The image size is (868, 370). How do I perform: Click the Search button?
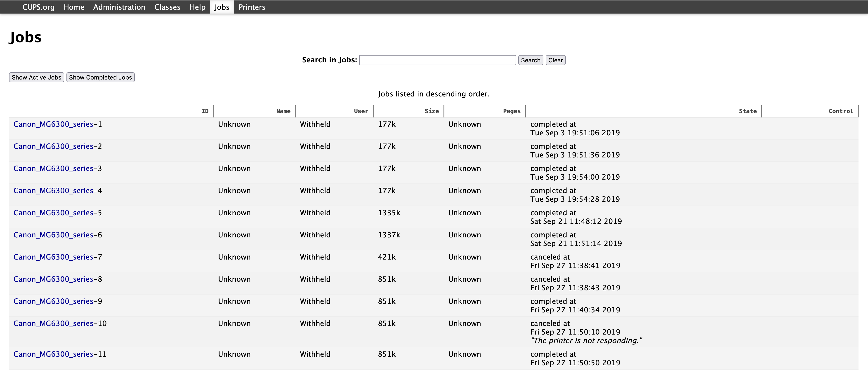pos(530,60)
